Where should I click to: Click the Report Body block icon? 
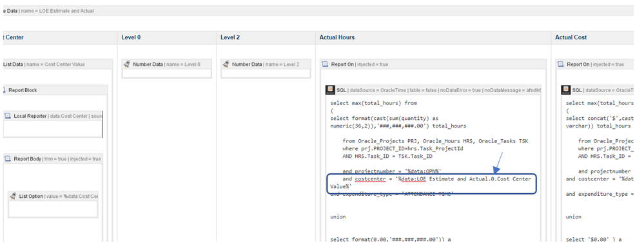pyautogui.click(x=8, y=159)
